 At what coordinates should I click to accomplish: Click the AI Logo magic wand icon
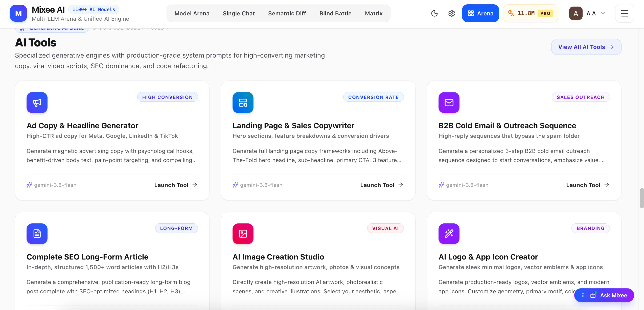coord(449,234)
